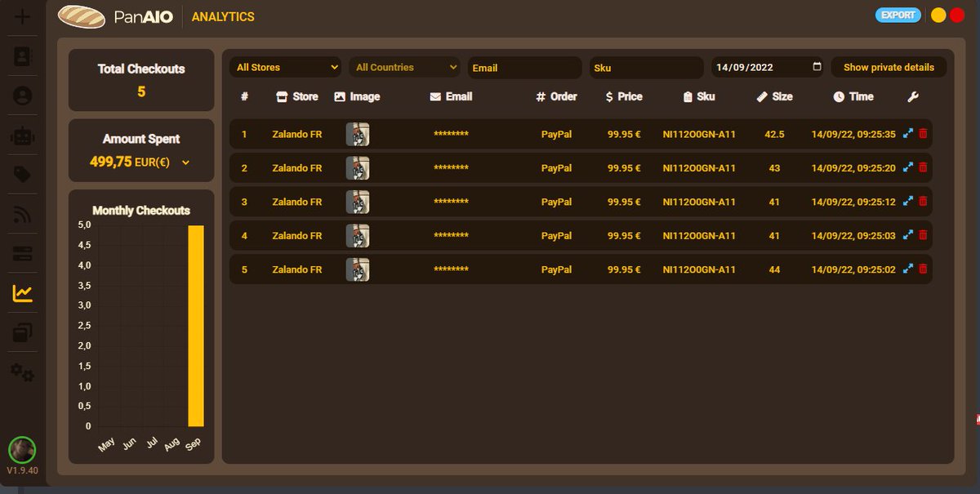Delete the 09:25:35 checkout row
The image size is (980, 494).
click(x=923, y=134)
